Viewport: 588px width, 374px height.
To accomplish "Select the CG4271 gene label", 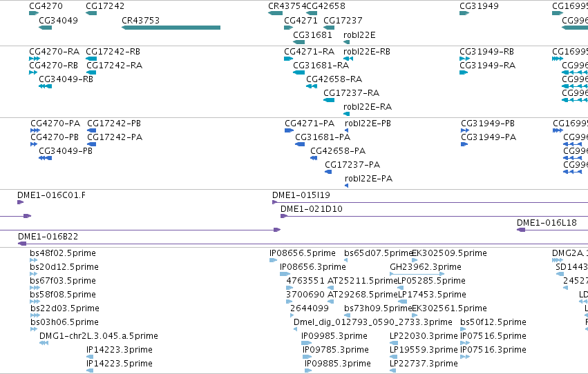I will pos(301,21).
